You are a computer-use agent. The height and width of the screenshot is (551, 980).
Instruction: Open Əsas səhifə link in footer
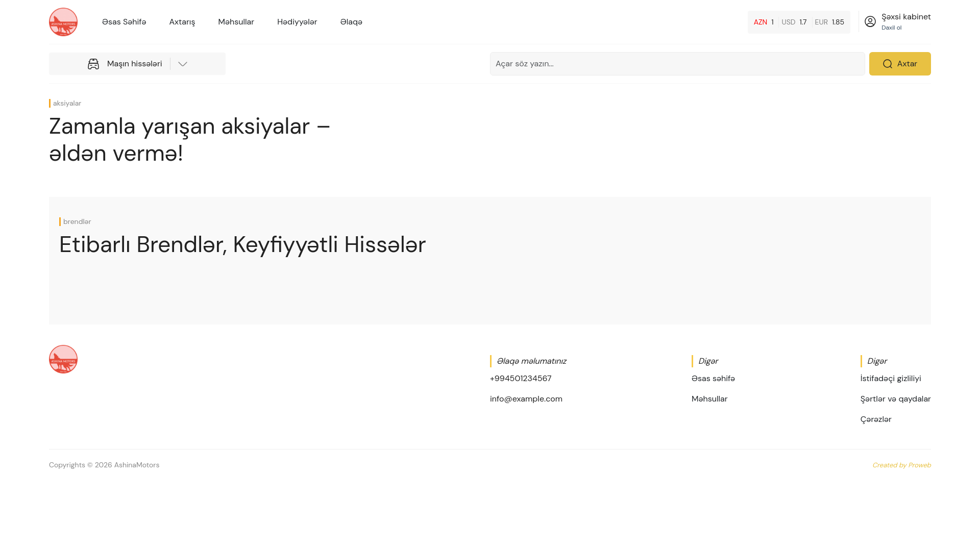click(x=713, y=379)
